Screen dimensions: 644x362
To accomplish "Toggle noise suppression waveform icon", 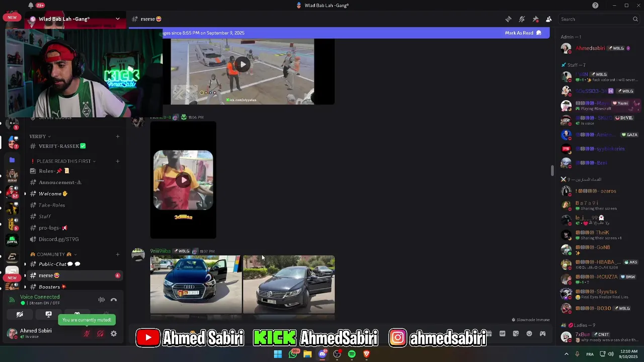I will 102,300.
